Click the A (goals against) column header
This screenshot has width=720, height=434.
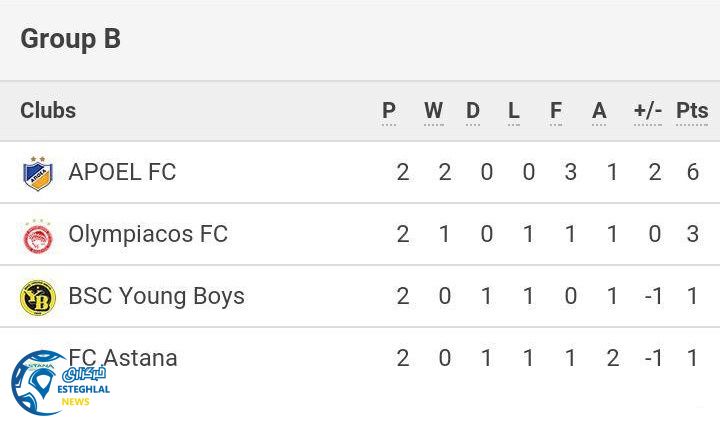point(599,111)
